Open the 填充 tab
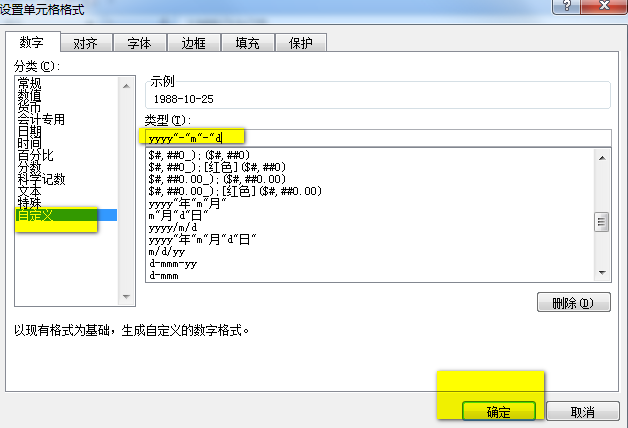Screen dimensions: 628x428 (x=248, y=43)
